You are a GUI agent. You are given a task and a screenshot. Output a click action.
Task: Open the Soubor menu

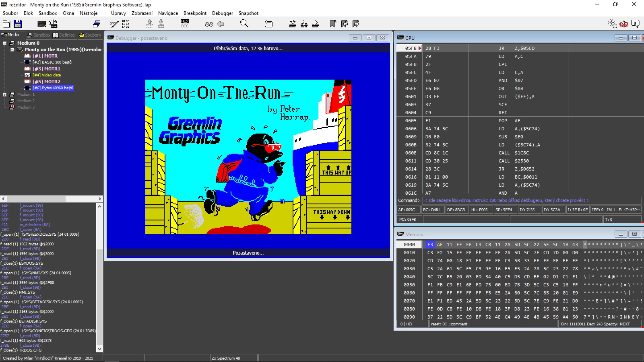(x=10, y=13)
